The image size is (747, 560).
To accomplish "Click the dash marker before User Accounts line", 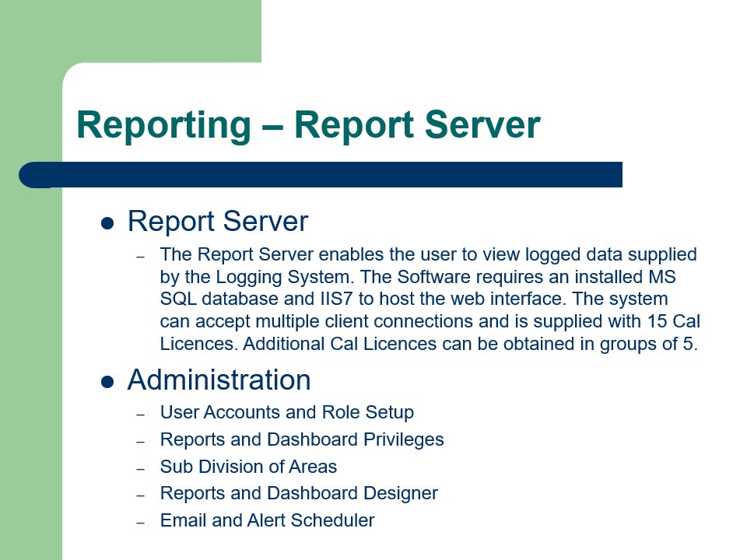I will point(139,413).
